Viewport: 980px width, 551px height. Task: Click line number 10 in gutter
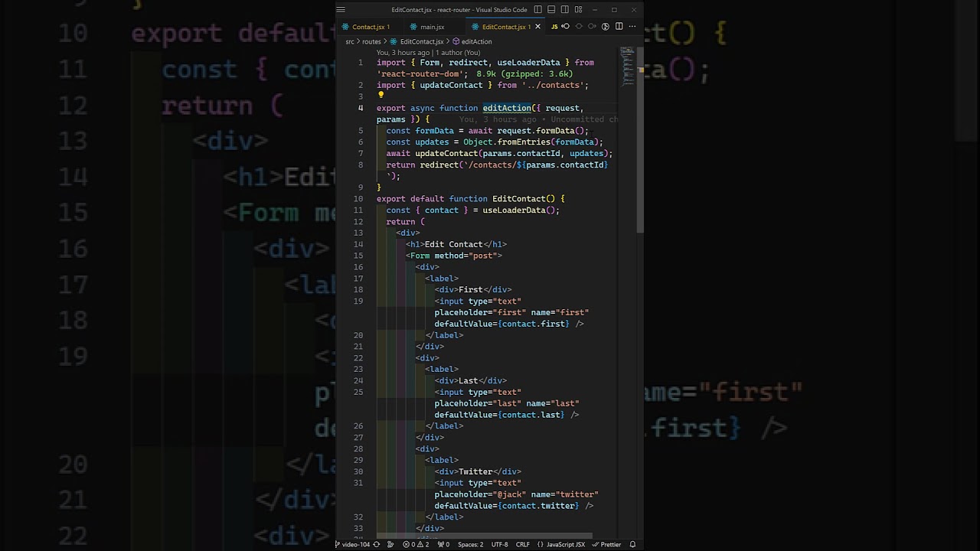click(x=358, y=198)
